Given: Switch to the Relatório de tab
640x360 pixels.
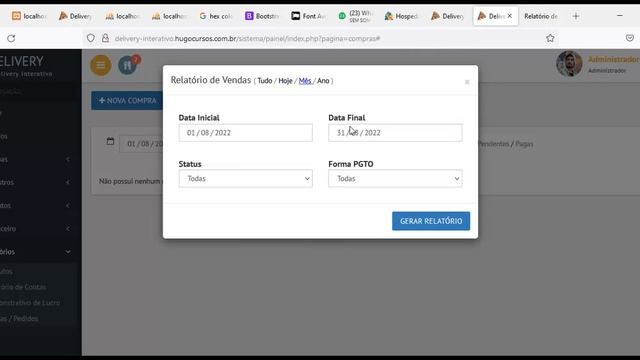Looking at the screenshot, I should point(541,16).
